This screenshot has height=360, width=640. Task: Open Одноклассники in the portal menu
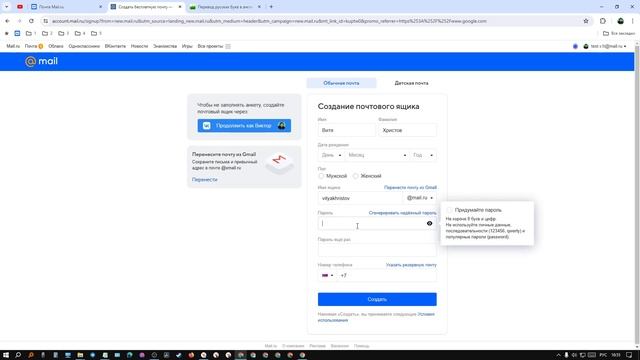point(84,46)
